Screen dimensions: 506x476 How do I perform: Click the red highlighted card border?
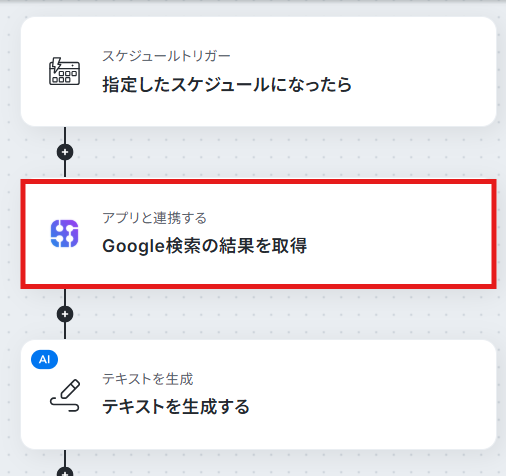coord(258,182)
